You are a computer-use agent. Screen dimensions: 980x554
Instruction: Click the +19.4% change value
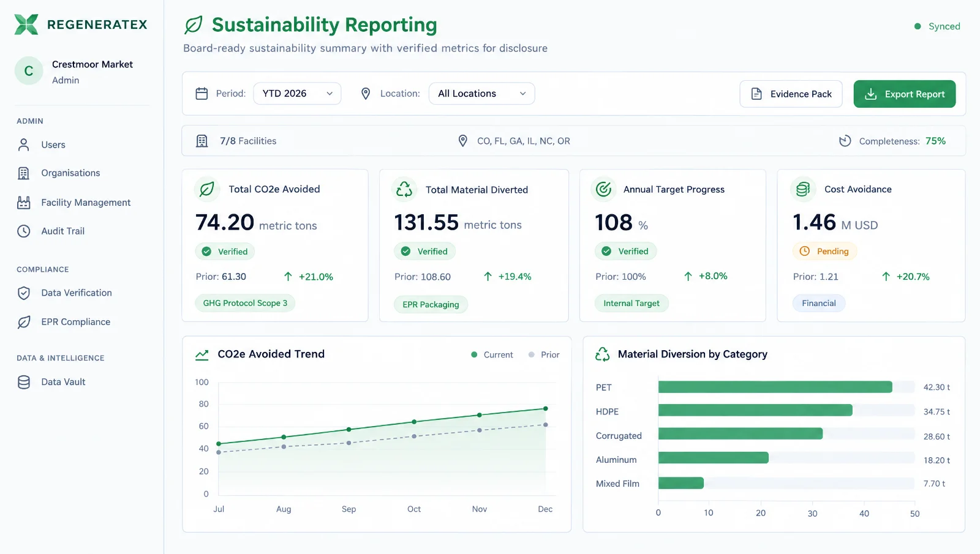point(514,277)
